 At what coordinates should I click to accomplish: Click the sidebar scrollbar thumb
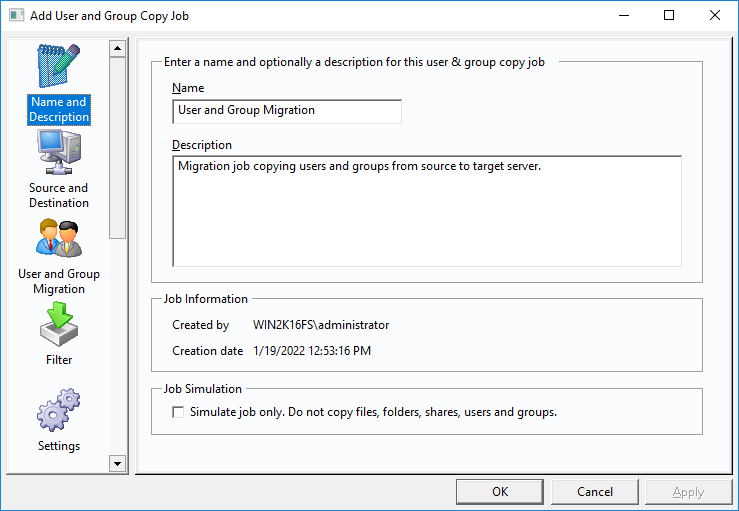[117, 148]
